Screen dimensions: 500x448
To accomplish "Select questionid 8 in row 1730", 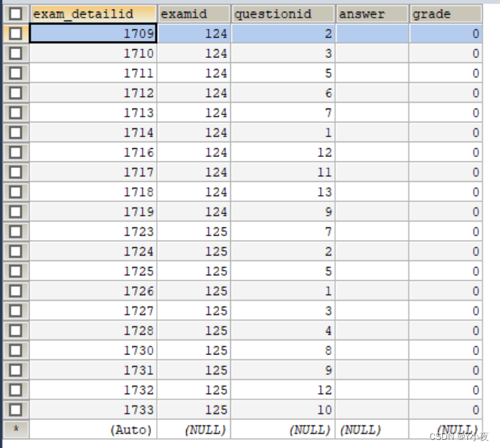I will (283, 350).
